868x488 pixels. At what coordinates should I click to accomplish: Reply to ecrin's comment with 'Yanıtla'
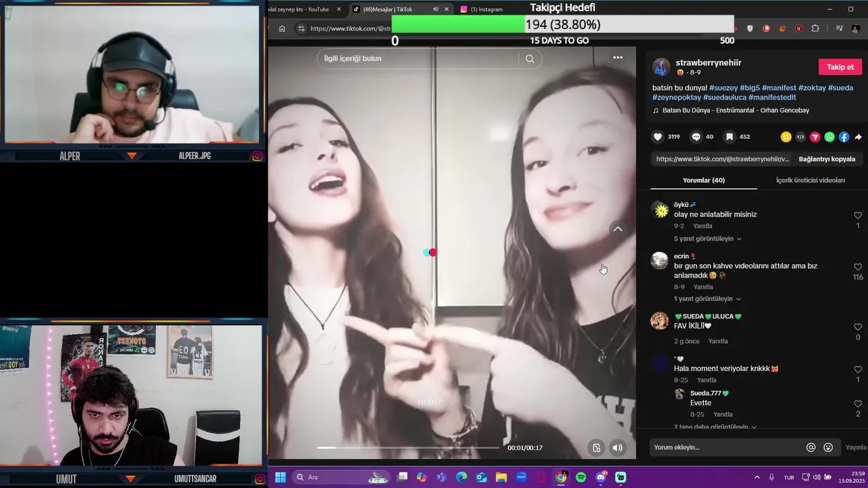(x=703, y=287)
